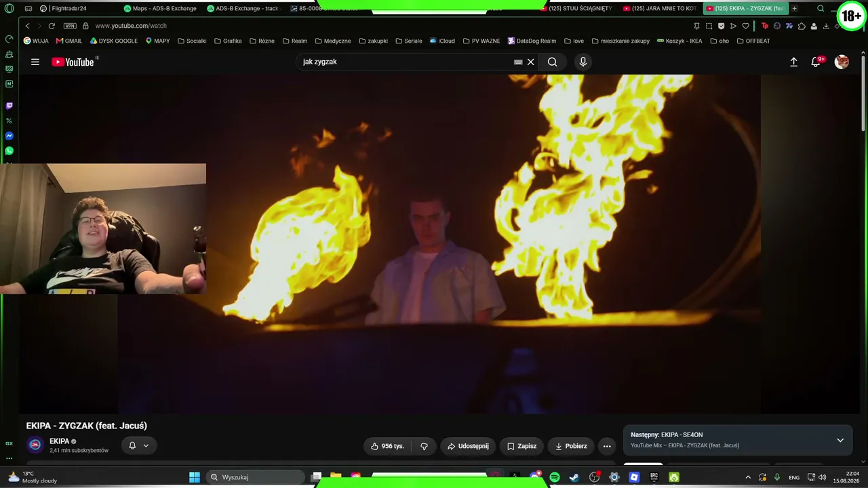The height and width of the screenshot is (488, 868).
Task: Open the MAPY bookmark
Action: (x=158, y=41)
